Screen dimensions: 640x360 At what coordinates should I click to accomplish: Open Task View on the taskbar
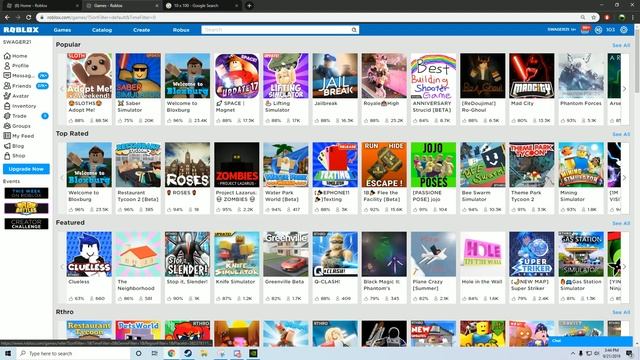click(155, 353)
